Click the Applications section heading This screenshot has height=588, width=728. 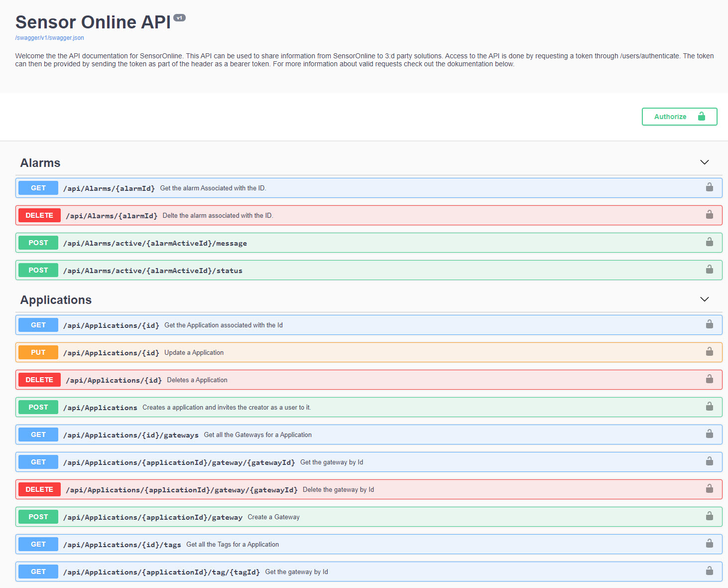click(56, 300)
